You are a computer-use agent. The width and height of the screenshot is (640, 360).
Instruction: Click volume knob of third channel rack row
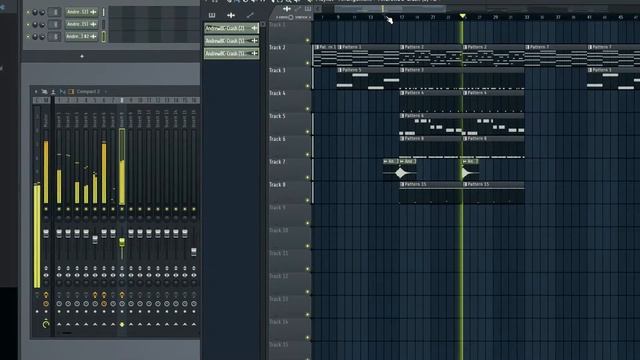(x=42, y=37)
